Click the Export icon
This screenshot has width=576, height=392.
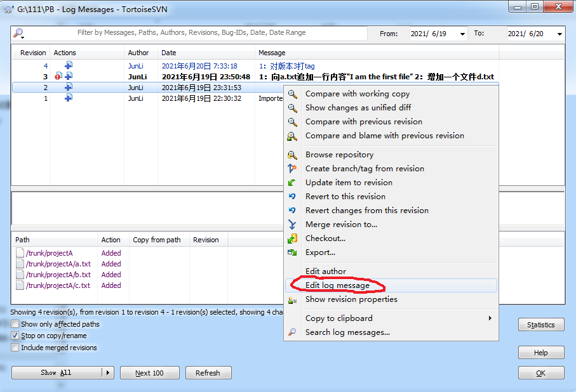(292, 252)
